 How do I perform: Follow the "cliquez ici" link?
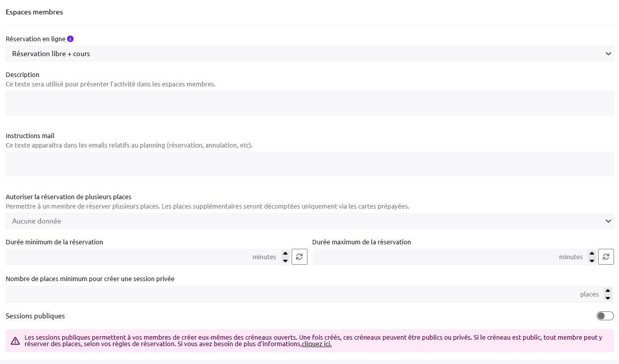point(316,344)
